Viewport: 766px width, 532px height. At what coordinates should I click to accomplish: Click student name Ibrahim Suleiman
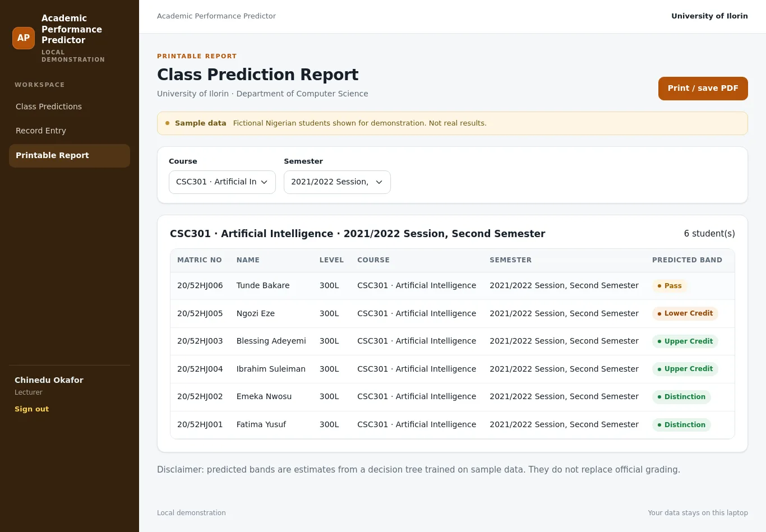coord(271,369)
